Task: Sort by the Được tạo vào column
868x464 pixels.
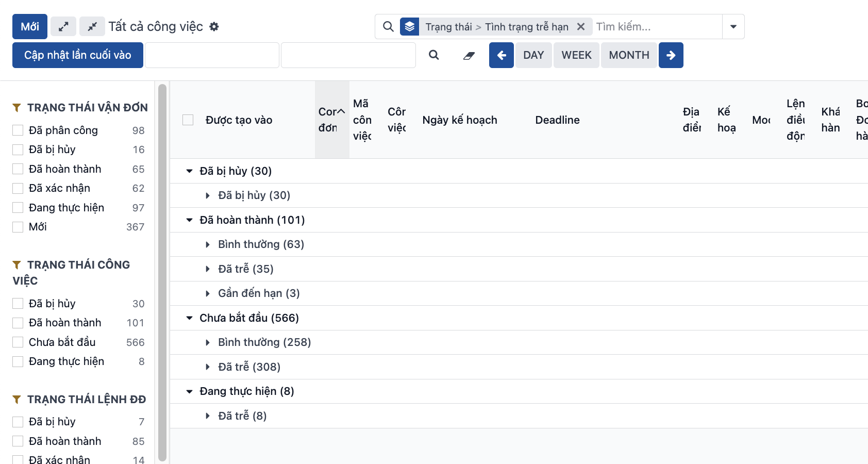Action: (239, 120)
